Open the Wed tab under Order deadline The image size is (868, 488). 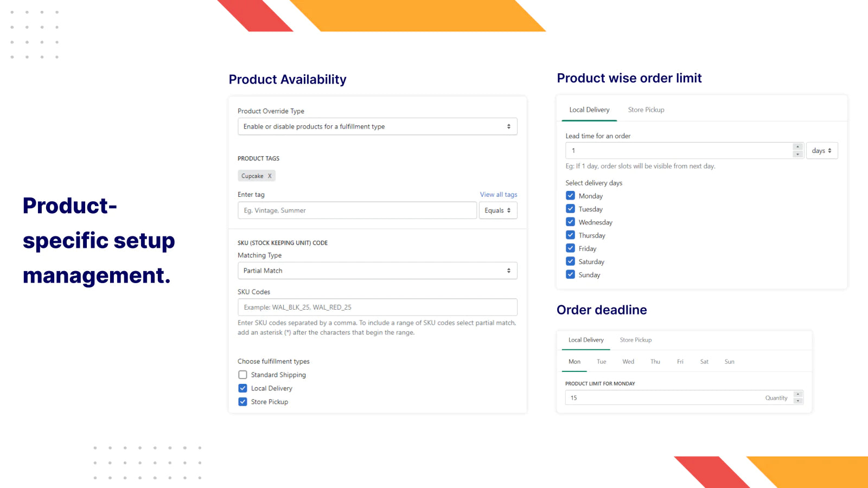click(628, 361)
